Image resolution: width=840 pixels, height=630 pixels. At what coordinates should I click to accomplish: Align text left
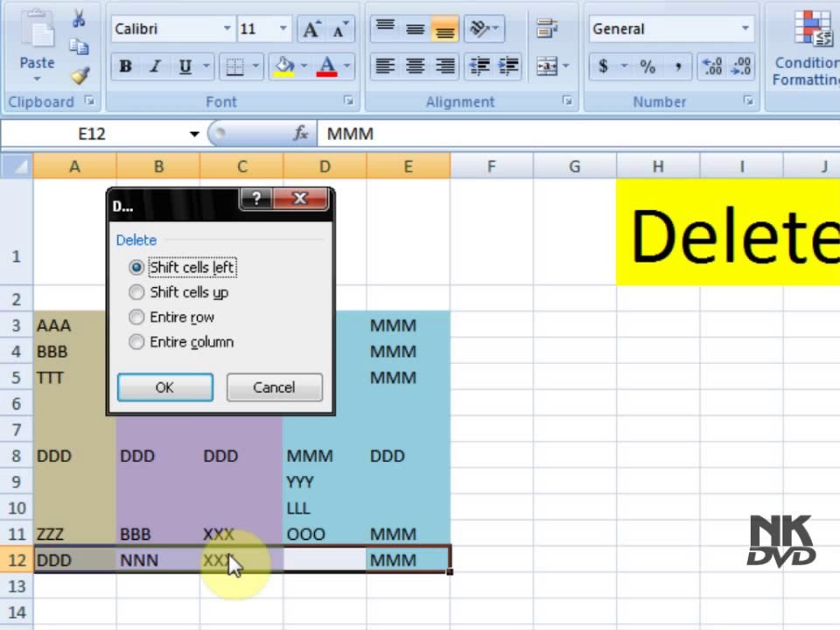pos(385,66)
